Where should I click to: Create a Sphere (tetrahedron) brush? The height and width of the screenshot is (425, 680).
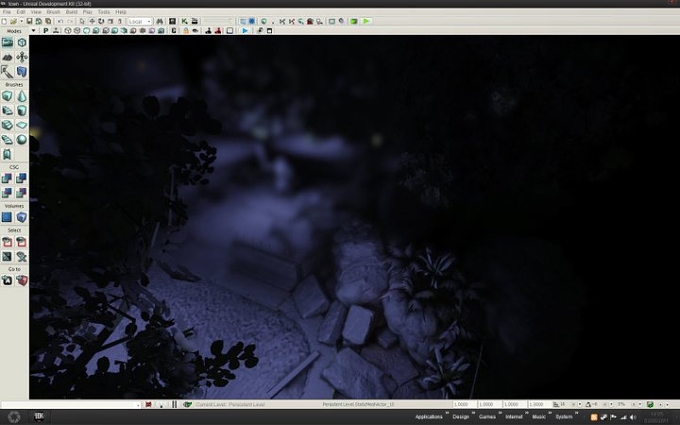22,139
